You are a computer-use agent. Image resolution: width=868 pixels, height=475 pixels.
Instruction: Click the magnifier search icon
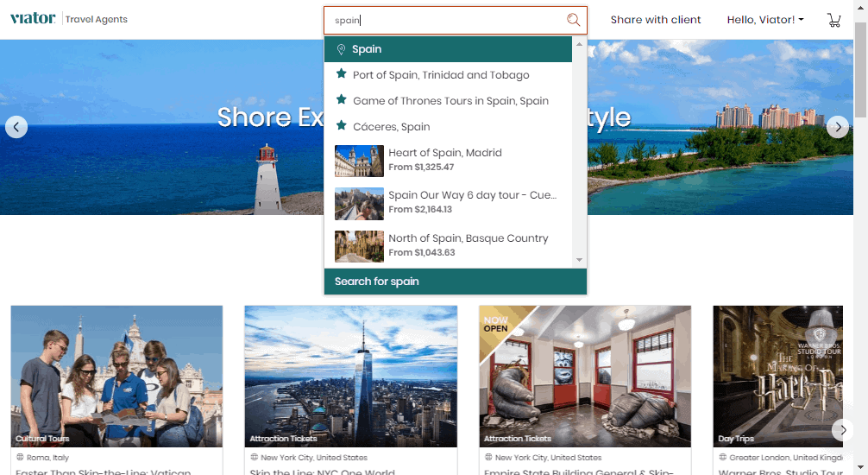(574, 20)
